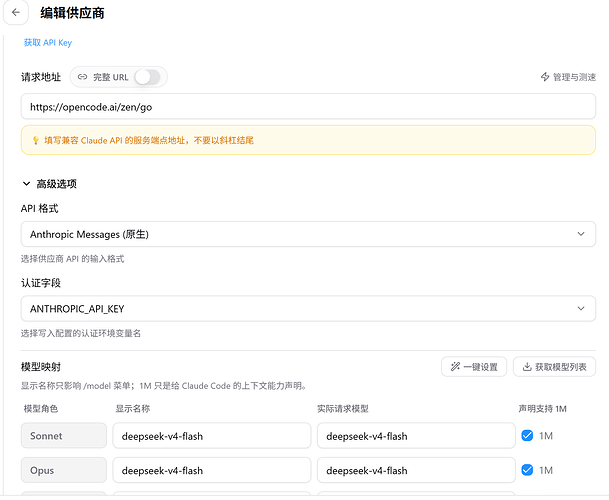The height and width of the screenshot is (500, 609).
Task: Open the 认证字段 dropdown
Action: point(308,308)
